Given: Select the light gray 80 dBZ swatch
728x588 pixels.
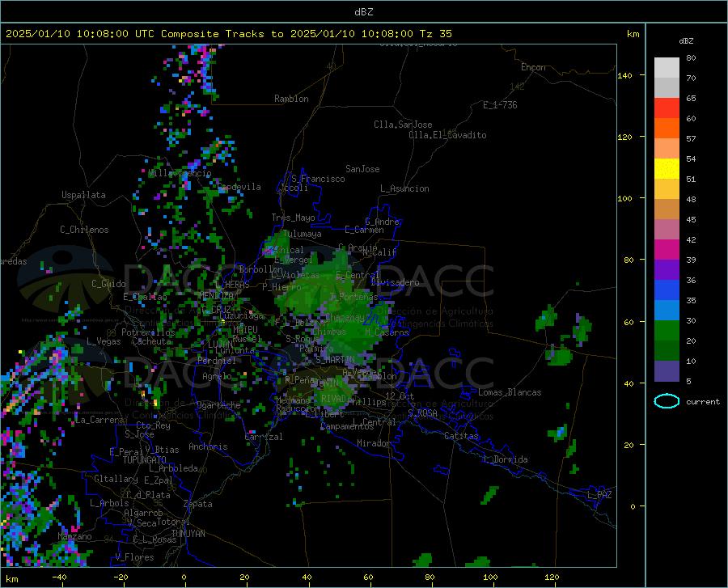Looking at the screenshot, I should pyautogui.click(x=667, y=68).
